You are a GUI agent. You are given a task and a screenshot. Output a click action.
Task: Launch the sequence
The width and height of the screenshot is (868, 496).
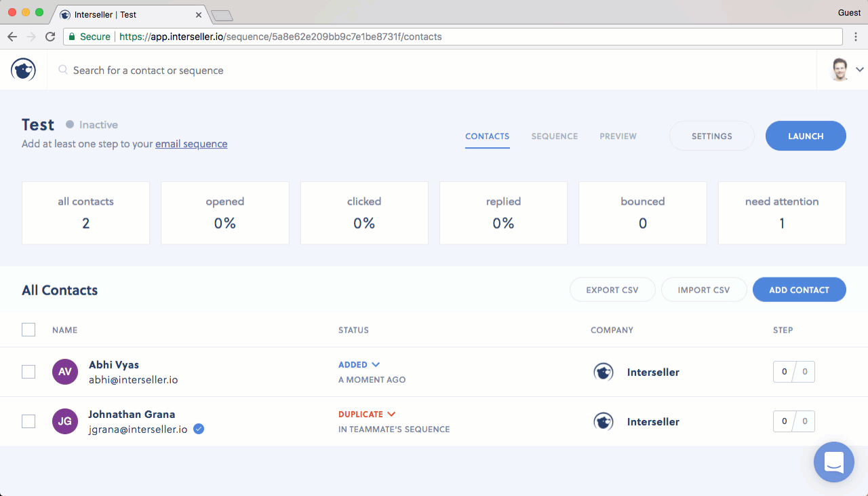[x=806, y=136]
